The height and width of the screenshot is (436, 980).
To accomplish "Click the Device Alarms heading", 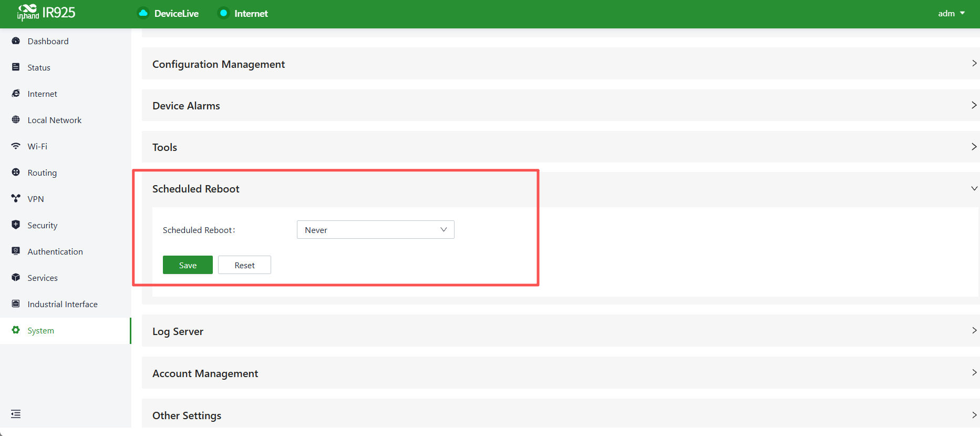I will pyautogui.click(x=186, y=106).
